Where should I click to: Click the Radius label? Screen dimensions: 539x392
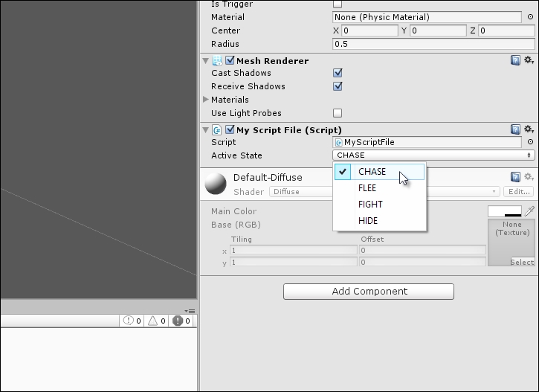click(x=225, y=44)
